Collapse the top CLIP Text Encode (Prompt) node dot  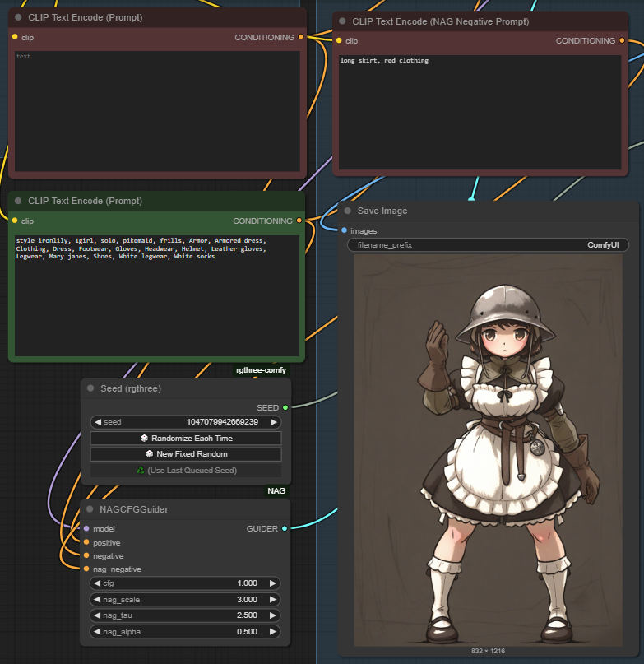(x=18, y=17)
